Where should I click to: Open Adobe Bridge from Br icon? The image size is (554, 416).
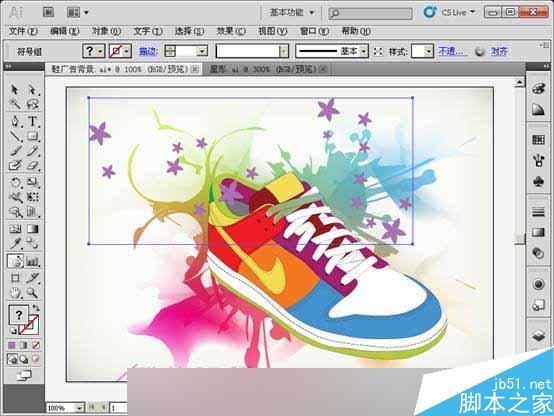[48, 12]
